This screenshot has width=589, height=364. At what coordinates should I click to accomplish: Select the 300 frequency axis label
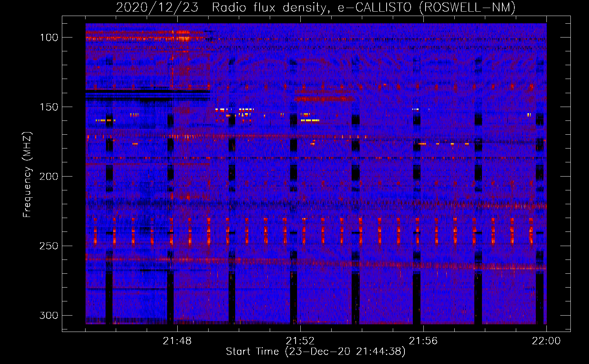49,315
